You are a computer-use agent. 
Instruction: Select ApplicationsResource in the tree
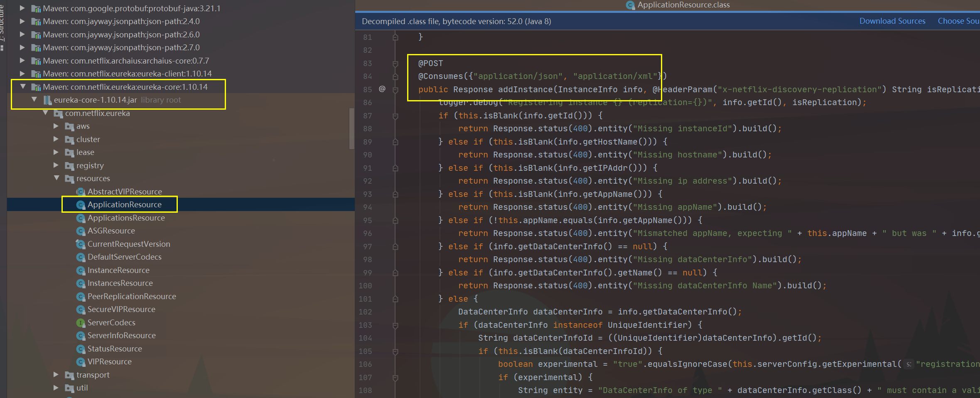click(126, 218)
